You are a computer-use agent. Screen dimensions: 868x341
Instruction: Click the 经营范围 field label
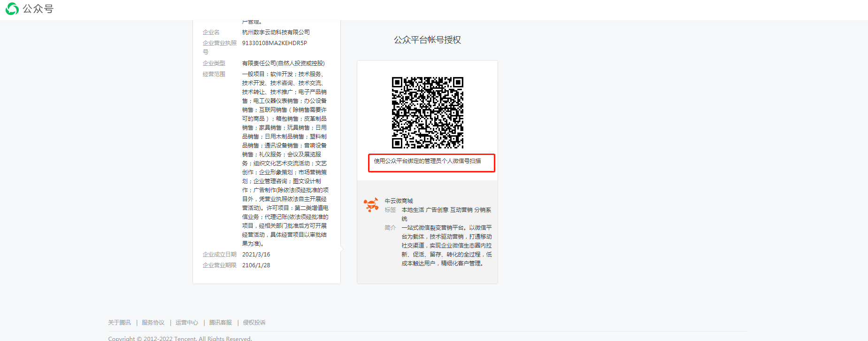pyautogui.click(x=214, y=74)
